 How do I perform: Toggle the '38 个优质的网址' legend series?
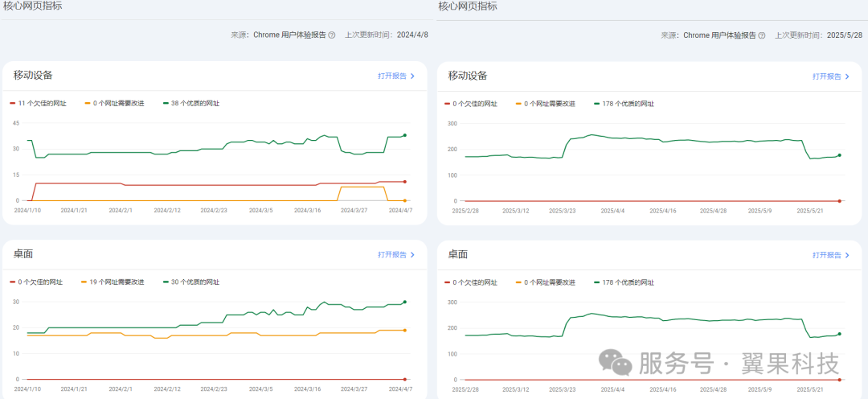coord(194,104)
